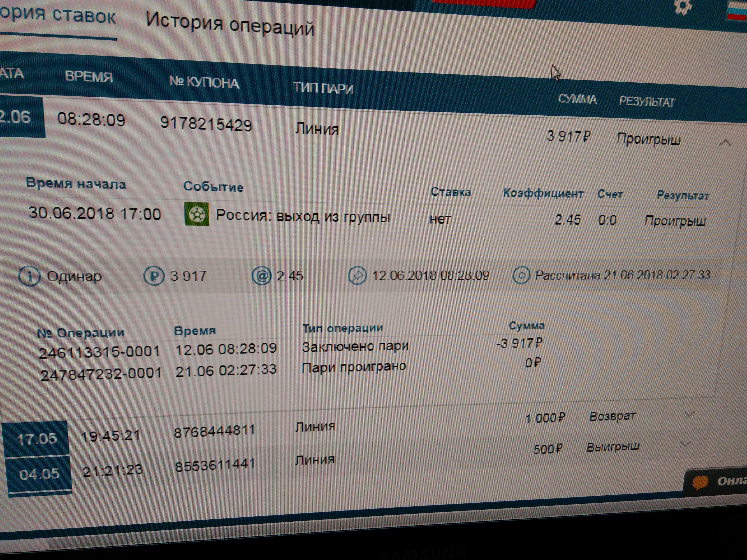This screenshot has height=560, width=747.
Task: Click the event Россия: выход из группы
Action: click(x=303, y=216)
